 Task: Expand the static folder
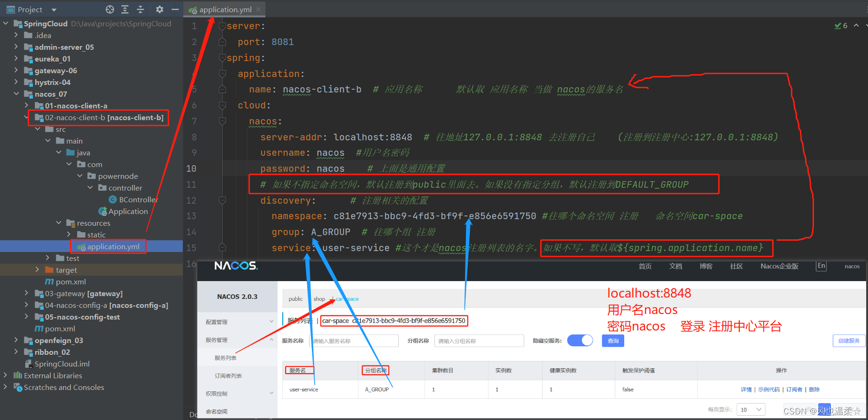click(x=69, y=235)
